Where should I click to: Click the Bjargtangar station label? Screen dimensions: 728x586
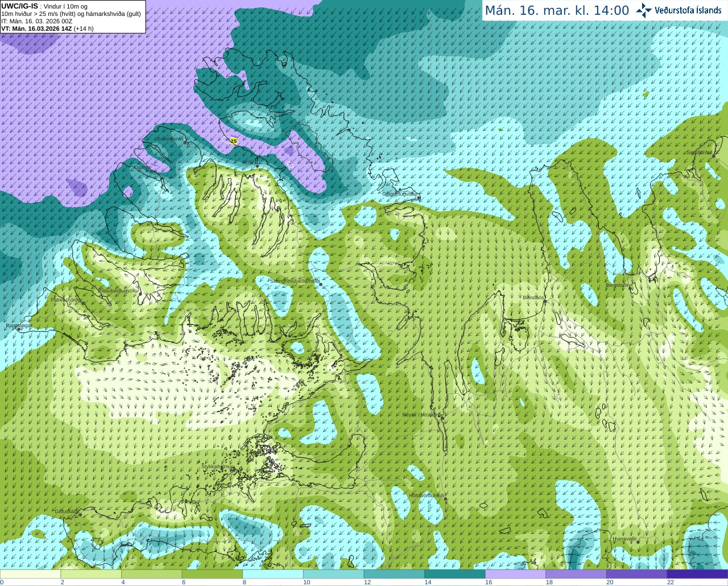19,325
